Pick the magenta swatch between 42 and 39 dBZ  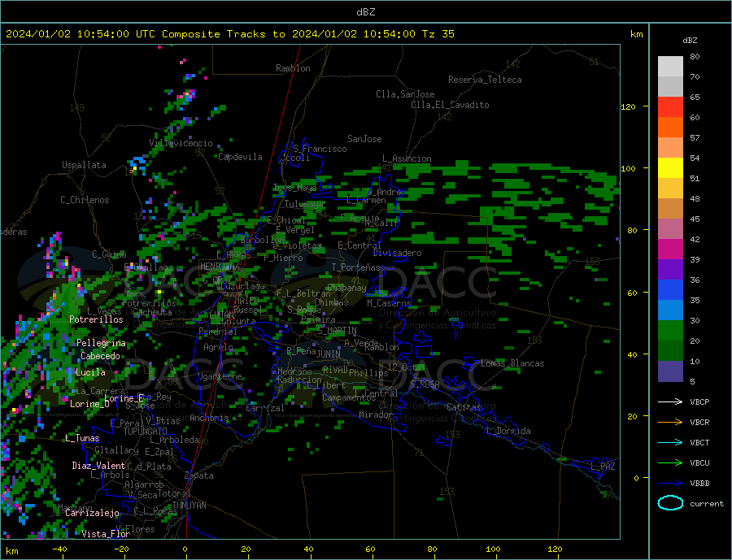(670, 250)
